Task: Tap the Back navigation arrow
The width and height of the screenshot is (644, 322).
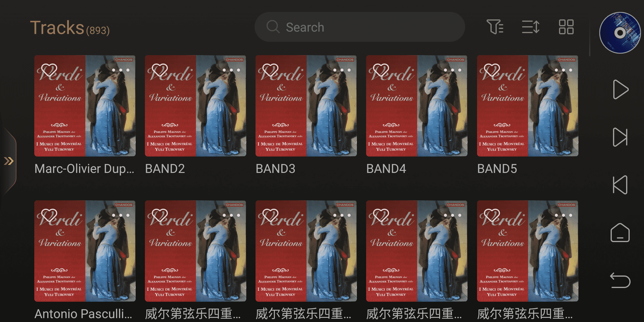Action: (620, 280)
